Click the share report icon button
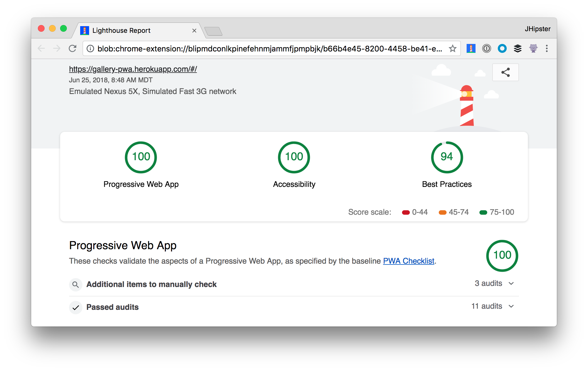Screen dimensions: 588x371 (x=505, y=72)
